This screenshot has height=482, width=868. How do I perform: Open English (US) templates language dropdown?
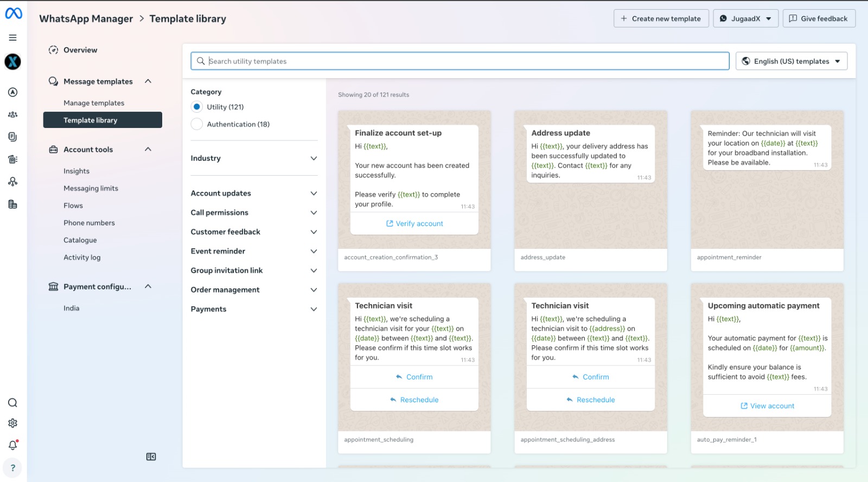click(791, 61)
